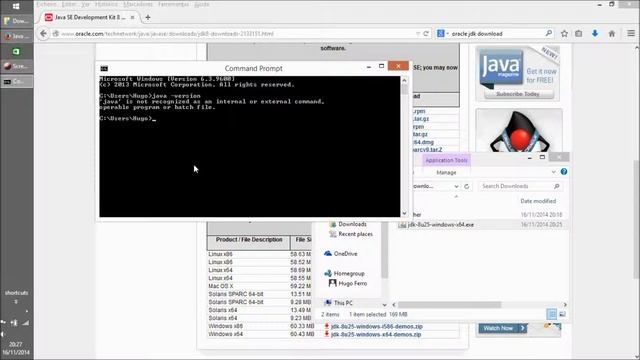The height and width of the screenshot is (360, 640).
Task: Click the search magnifier in Firefox search box
Action: (x=549, y=33)
